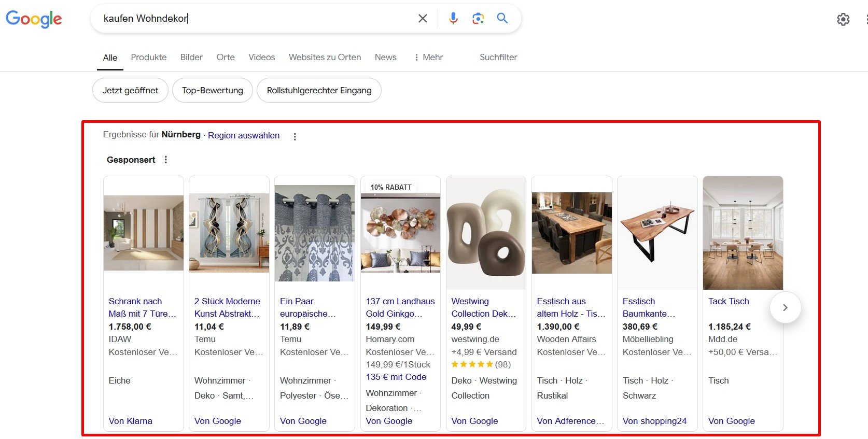This screenshot has height=439, width=868.
Task: Open the News tab
Action: point(386,57)
